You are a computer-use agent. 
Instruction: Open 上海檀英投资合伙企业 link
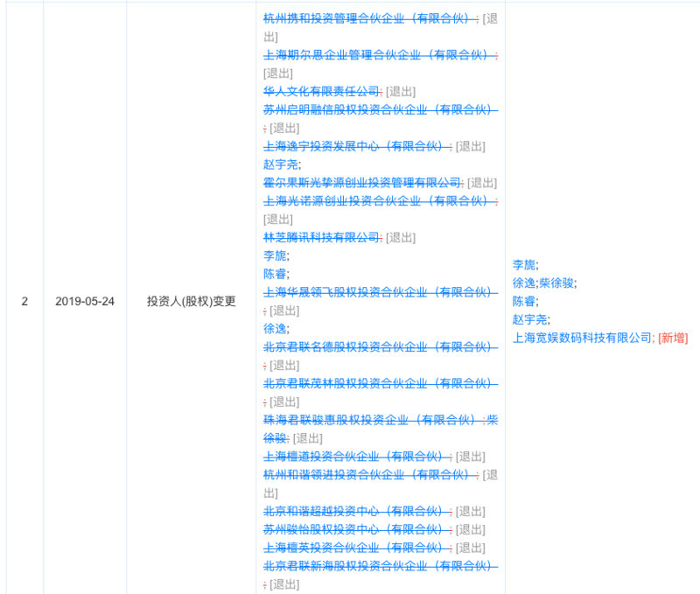[x=356, y=548]
